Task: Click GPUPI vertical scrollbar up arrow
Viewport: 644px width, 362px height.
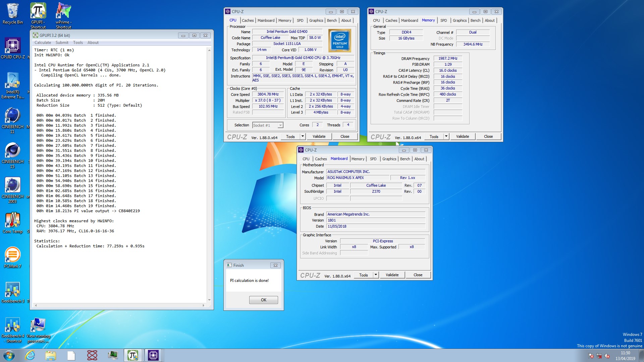Action: (x=209, y=50)
